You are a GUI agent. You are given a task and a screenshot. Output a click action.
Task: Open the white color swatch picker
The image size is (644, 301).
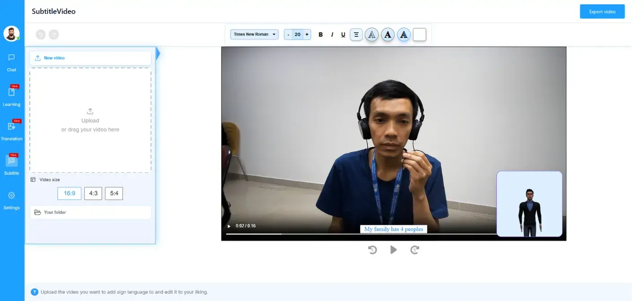(419, 35)
